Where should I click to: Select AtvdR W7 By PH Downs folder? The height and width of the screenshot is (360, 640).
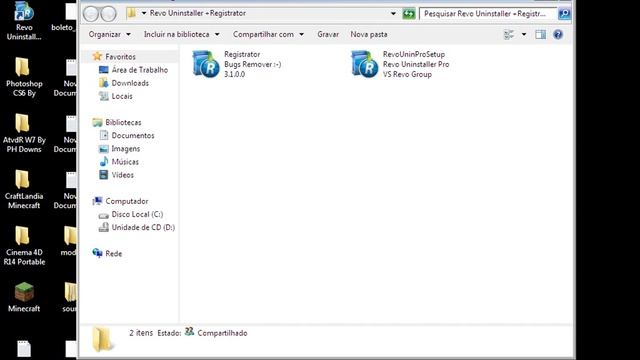(x=24, y=133)
